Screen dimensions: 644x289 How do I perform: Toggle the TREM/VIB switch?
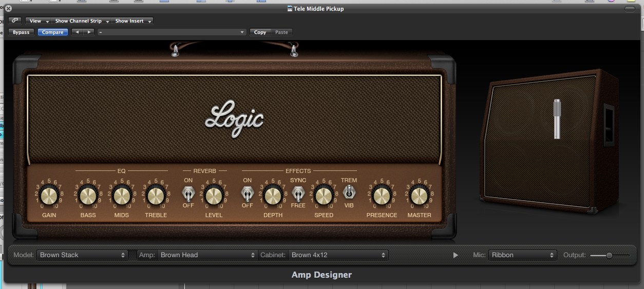349,193
